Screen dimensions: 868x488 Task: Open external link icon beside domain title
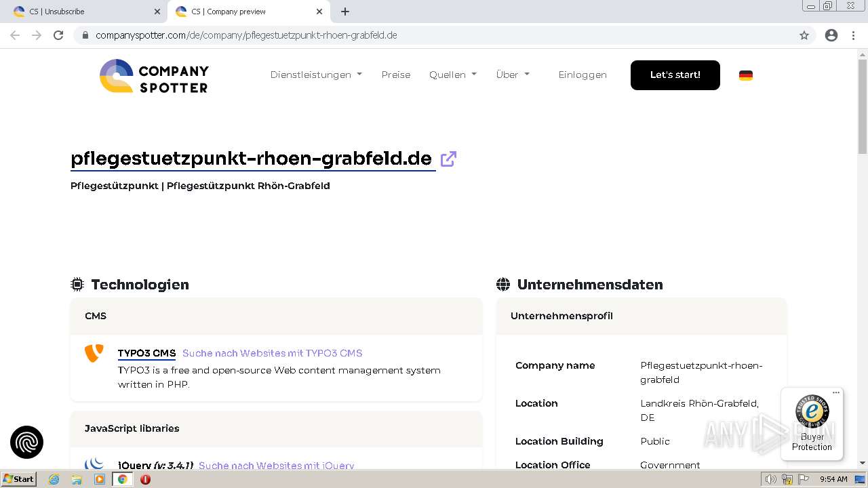pyautogui.click(x=448, y=159)
